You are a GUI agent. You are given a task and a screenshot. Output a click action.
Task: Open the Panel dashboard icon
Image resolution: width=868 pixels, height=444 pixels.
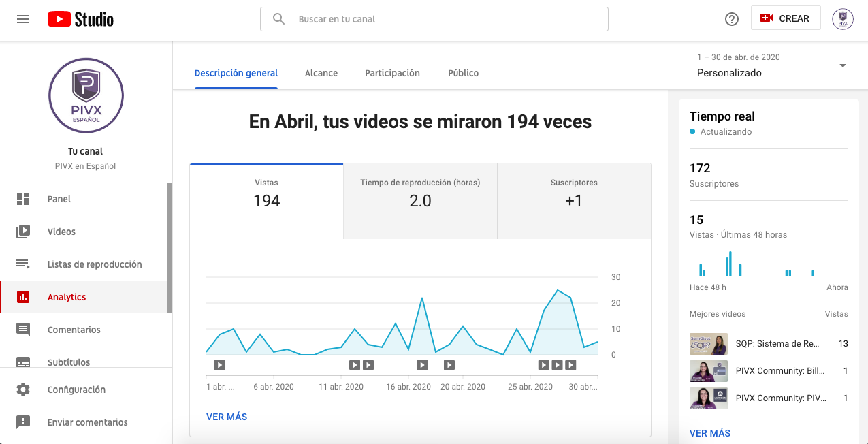point(23,199)
